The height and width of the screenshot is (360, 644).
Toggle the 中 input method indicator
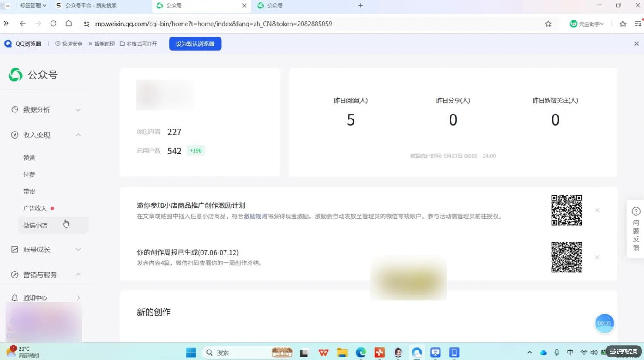tap(570, 352)
